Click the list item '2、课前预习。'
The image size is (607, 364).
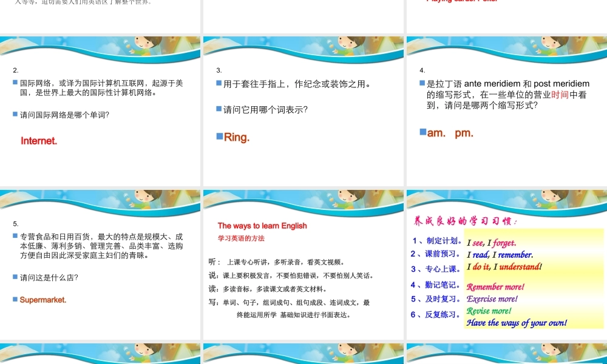click(436, 254)
